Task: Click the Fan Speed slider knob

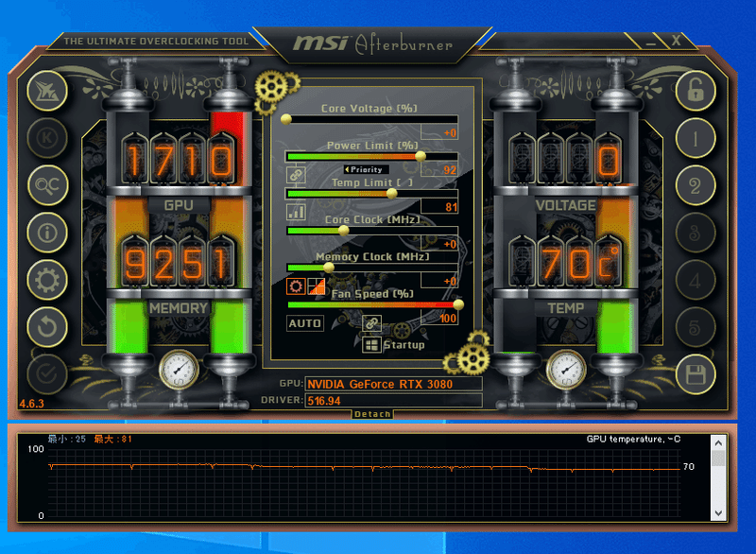Action: point(458,304)
